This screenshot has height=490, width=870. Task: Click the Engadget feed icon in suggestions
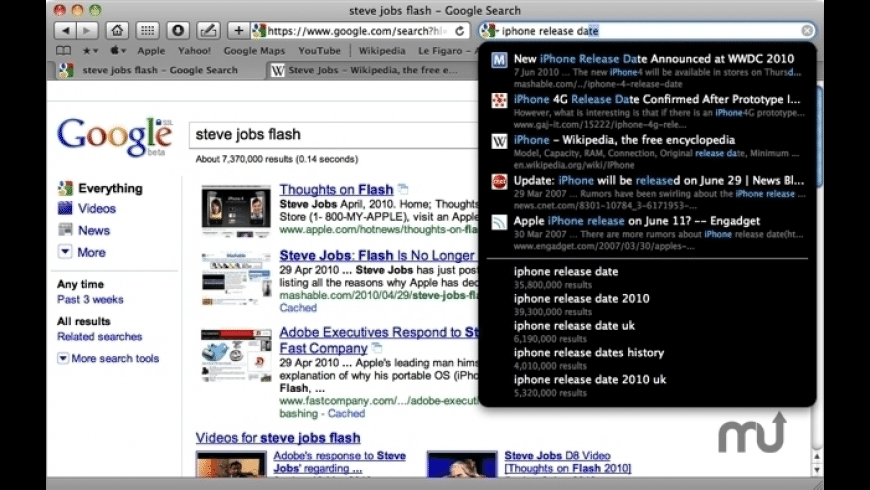point(499,222)
